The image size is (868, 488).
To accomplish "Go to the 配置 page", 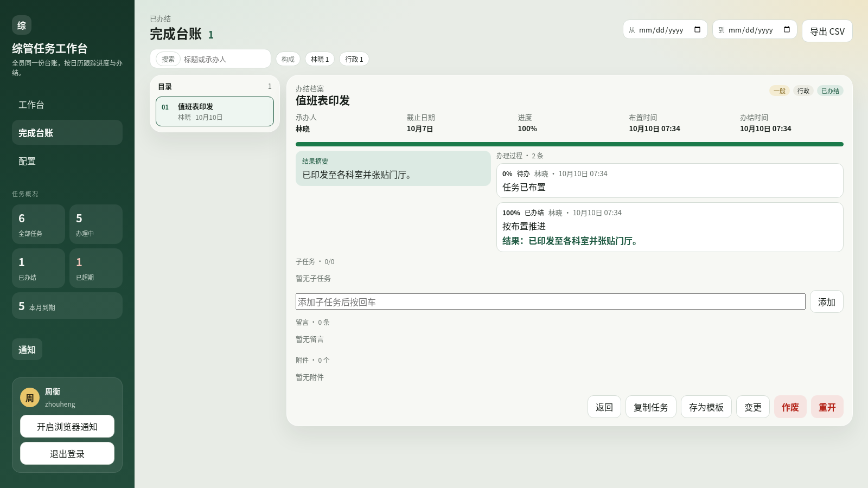I will tap(67, 161).
